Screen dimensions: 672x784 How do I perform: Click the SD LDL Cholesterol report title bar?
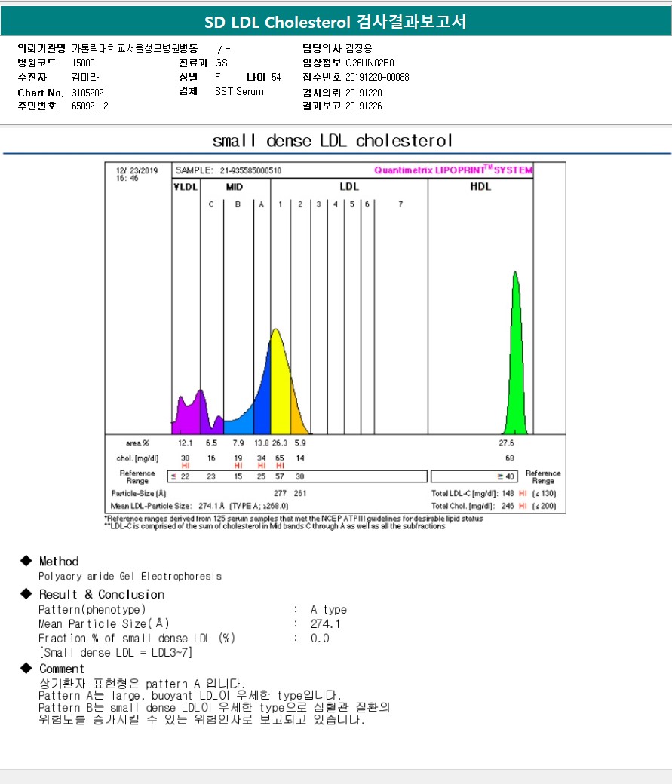[336, 22]
